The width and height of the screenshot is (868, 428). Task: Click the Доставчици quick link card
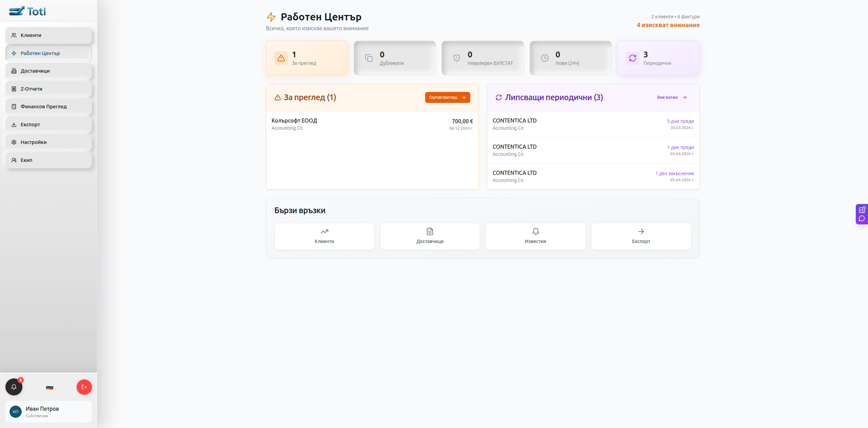tap(430, 236)
